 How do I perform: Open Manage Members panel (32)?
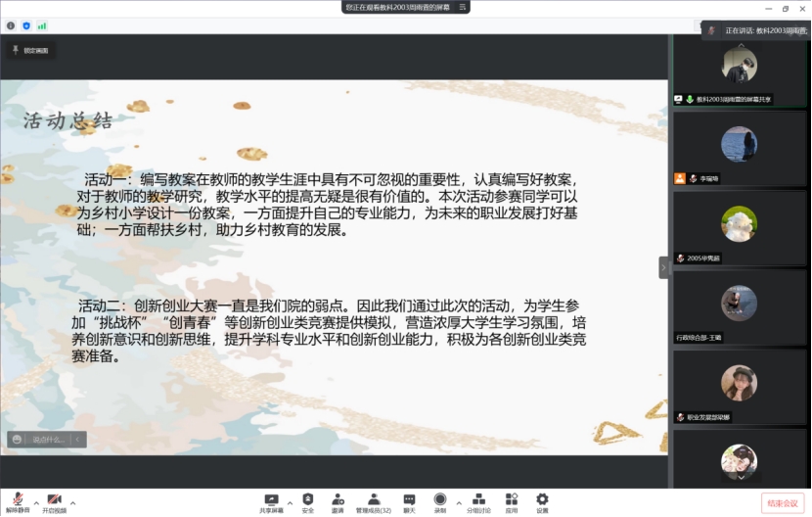click(x=374, y=501)
